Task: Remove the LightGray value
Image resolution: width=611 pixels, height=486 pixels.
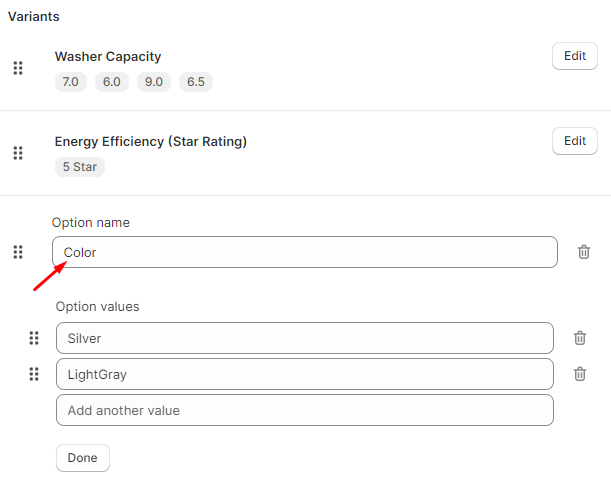Action: tap(580, 374)
